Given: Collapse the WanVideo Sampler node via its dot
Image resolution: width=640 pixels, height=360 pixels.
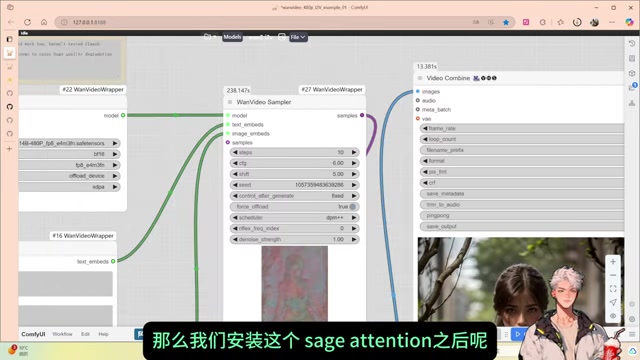Looking at the screenshot, I should coord(230,102).
